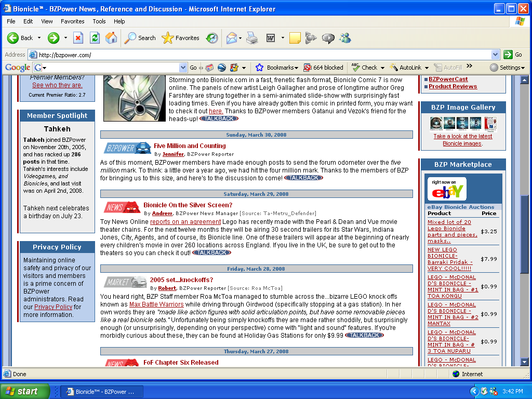The height and width of the screenshot is (399, 532).
Task: Open the Messenger people icon
Action: [345, 38]
